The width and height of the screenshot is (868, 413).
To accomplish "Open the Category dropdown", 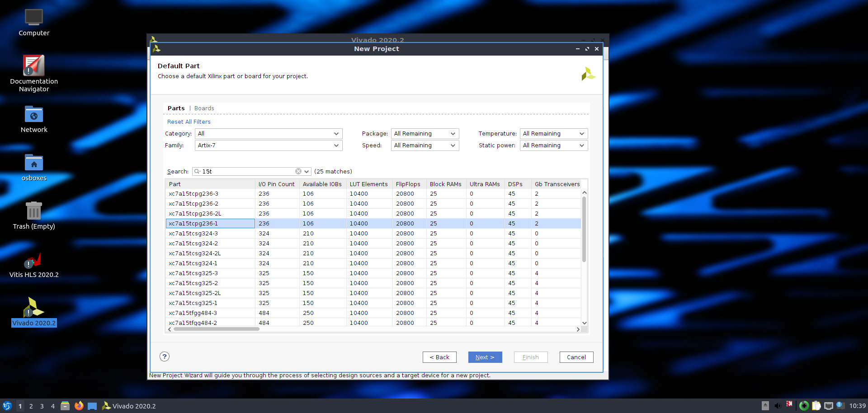I will point(269,133).
